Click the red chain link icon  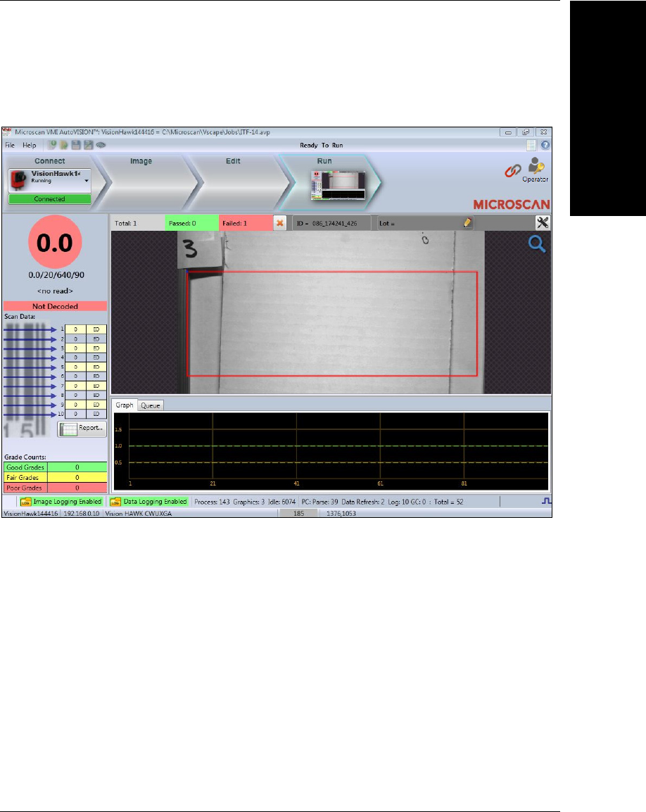click(x=513, y=171)
